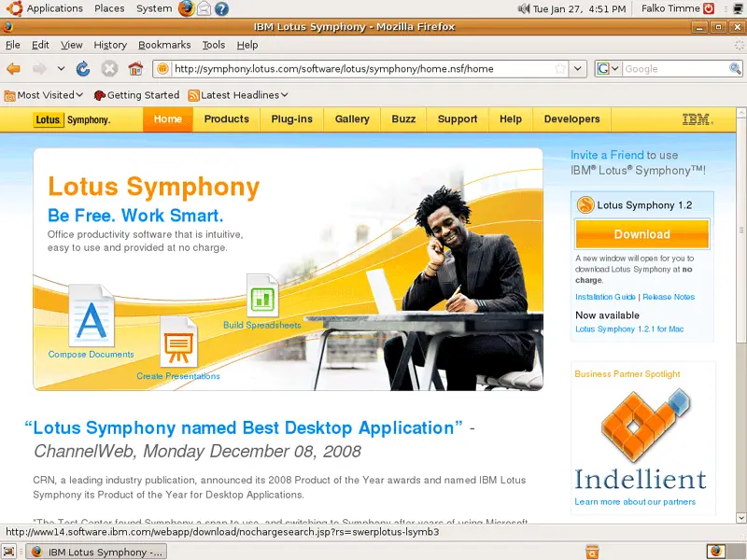
Task: Click the Indellient partner logo
Action: [641, 440]
